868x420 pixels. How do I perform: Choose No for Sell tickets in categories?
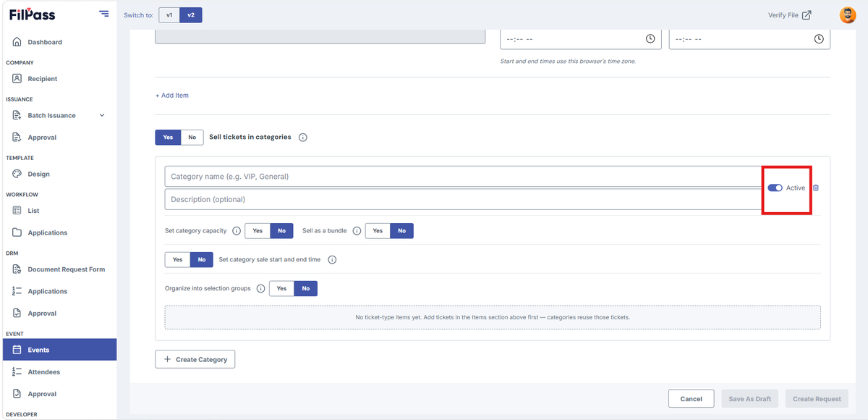192,138
